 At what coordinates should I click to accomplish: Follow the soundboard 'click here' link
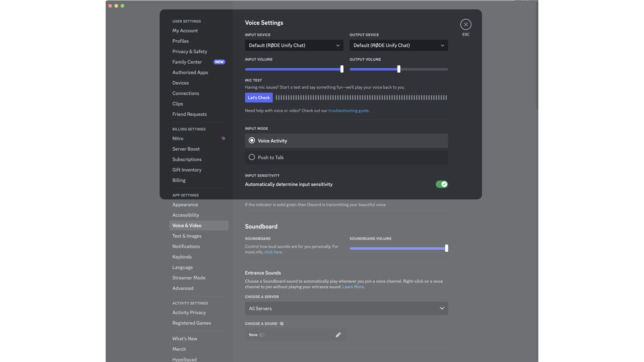click(273, 252)
